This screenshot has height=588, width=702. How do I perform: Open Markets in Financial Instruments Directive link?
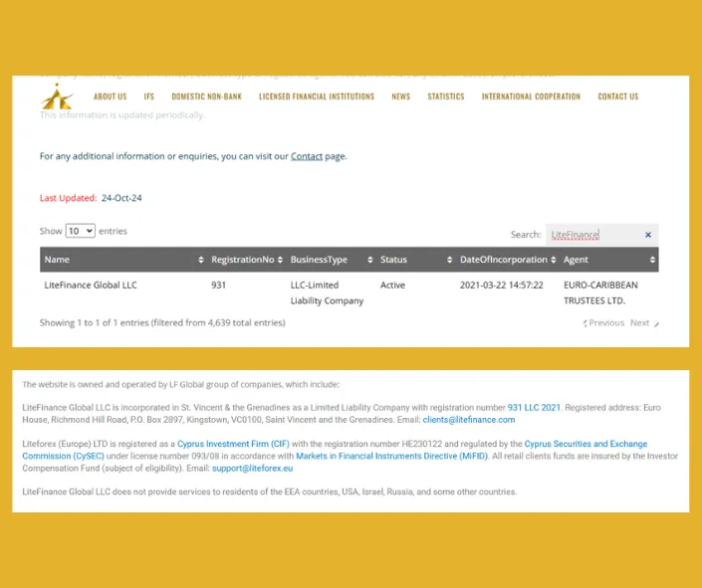click(391, 456)
